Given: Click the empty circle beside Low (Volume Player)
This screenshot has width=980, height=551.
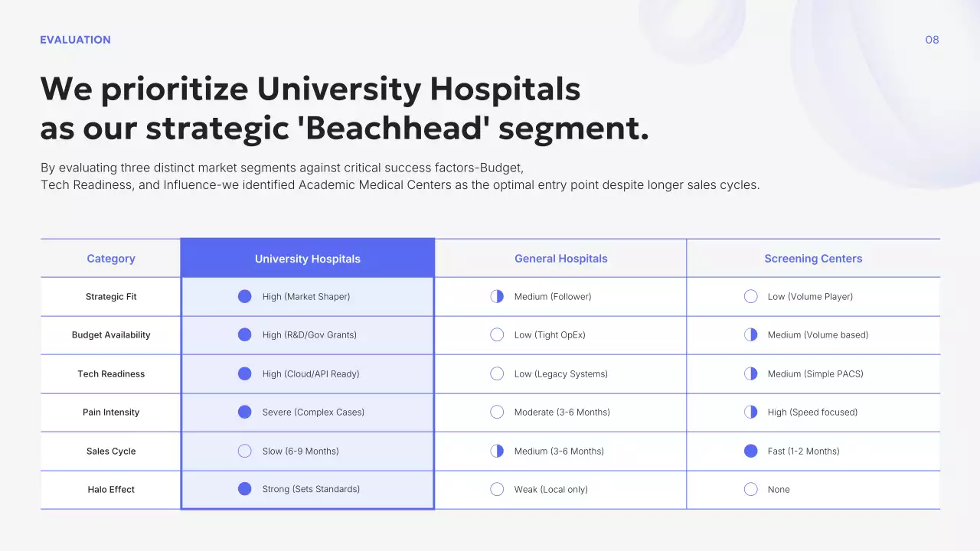Looking at the screenshot, I should tap(751, 296).
